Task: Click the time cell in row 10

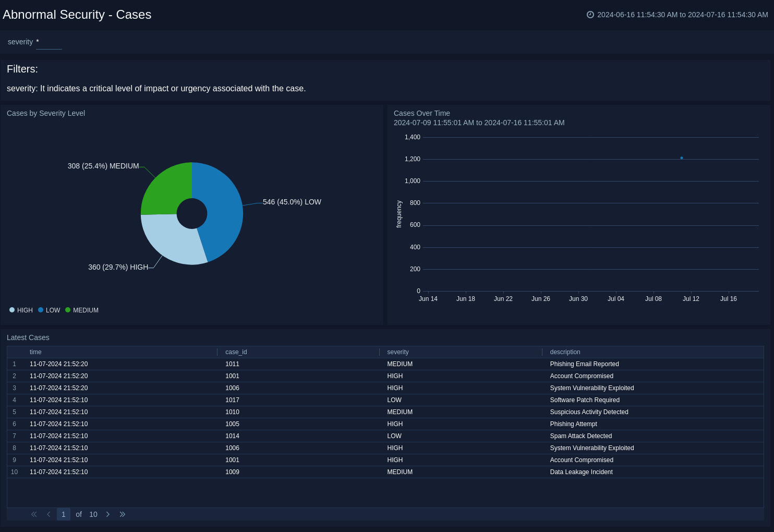Action: [x=58, y=472]
